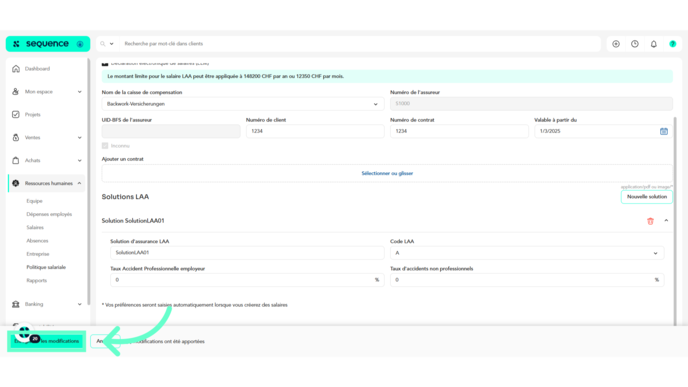
Task: Edit Solution d'assurance LAA field
Action: [247, 253]
